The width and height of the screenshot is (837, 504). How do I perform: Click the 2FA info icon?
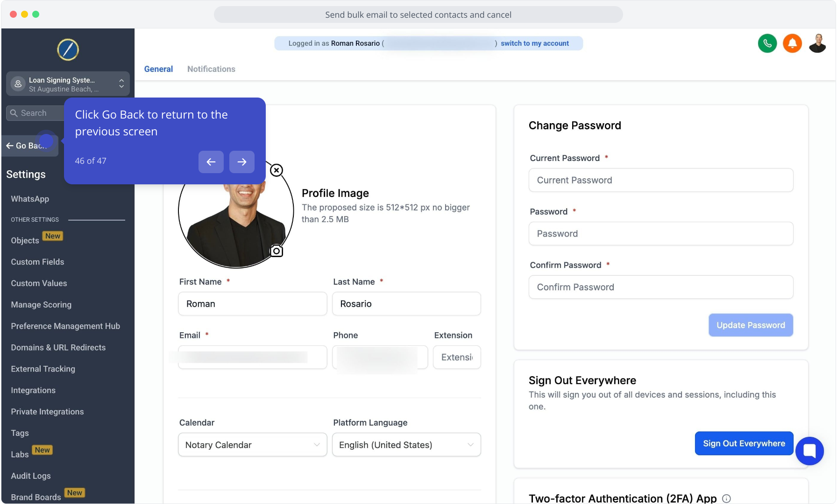point(726,498)
